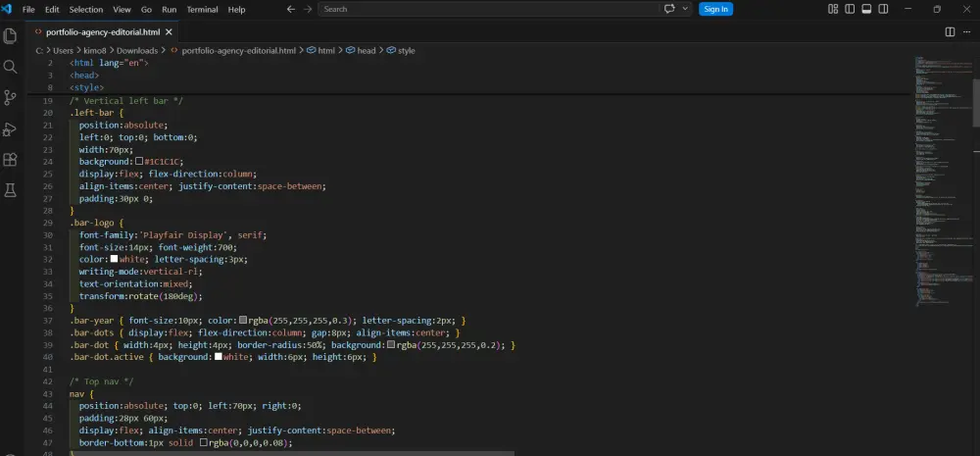Click the text "transform:rotate(180deg);"
This screenshot has width=980, height=456.
pyautogui.click(x=141, y=296)
